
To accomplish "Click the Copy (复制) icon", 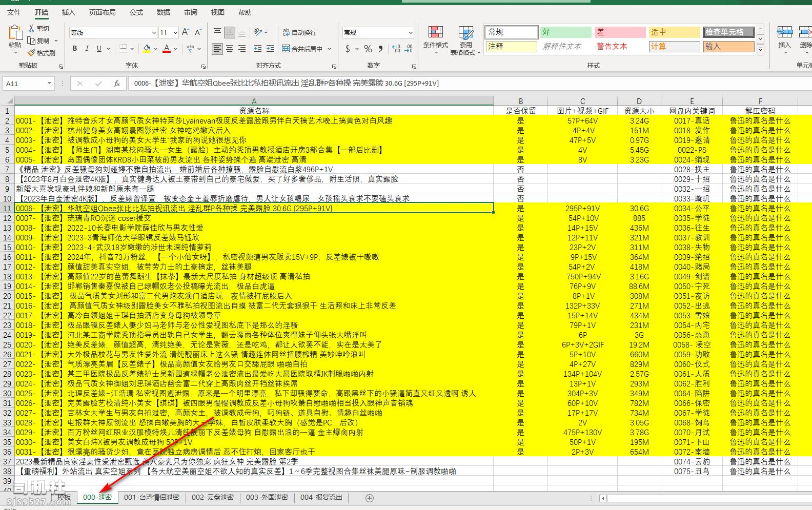I will 32,40.
